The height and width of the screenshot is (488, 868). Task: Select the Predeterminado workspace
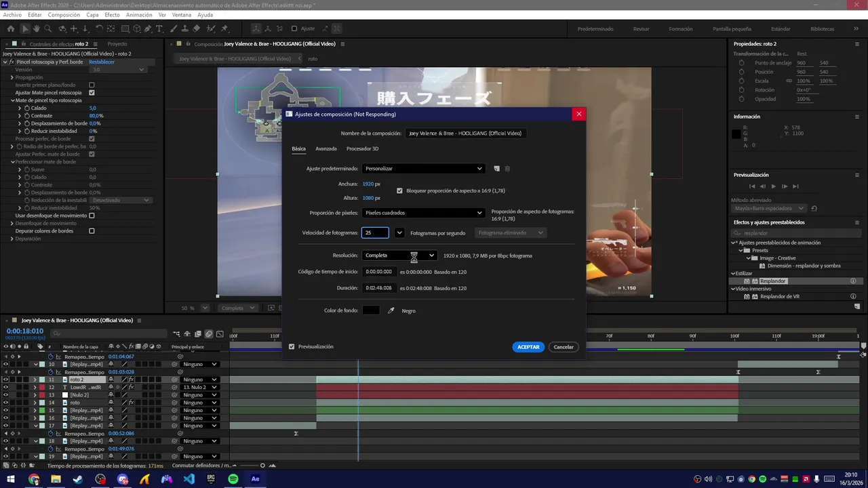pyautogui.click(x=595, y=28)
